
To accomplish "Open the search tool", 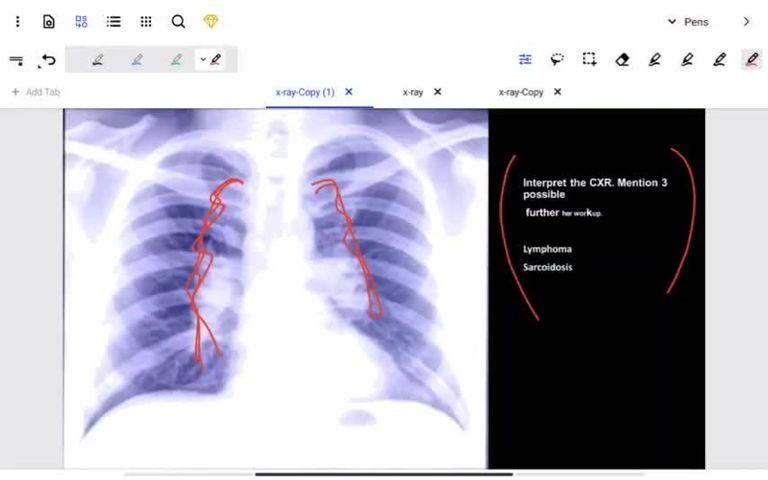I will 178,22.
